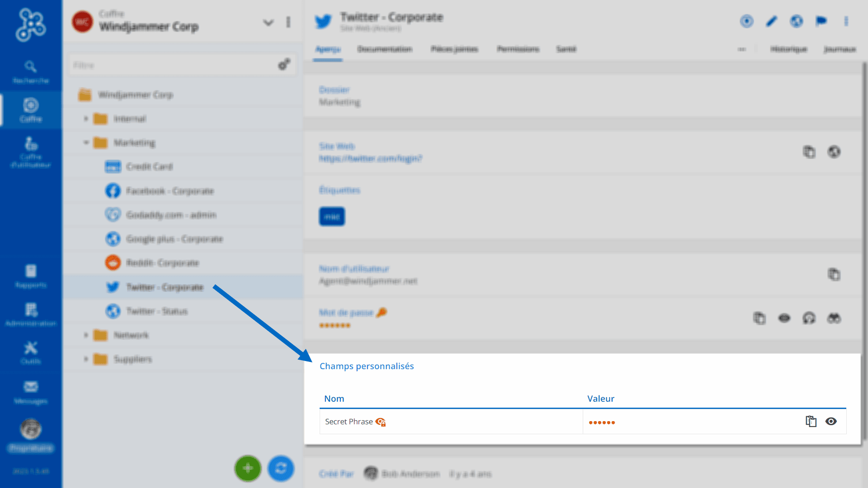Screen dimensions: 868x488
Task: Copy the Secret Phrase custom field value
Action: (811, 422)
